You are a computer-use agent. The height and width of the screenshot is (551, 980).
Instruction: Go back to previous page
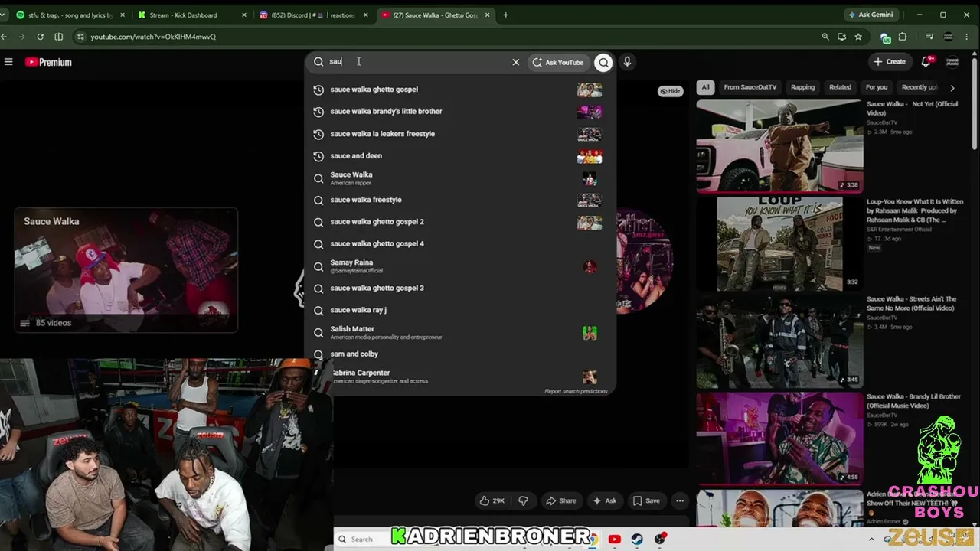tap(5, 37)
